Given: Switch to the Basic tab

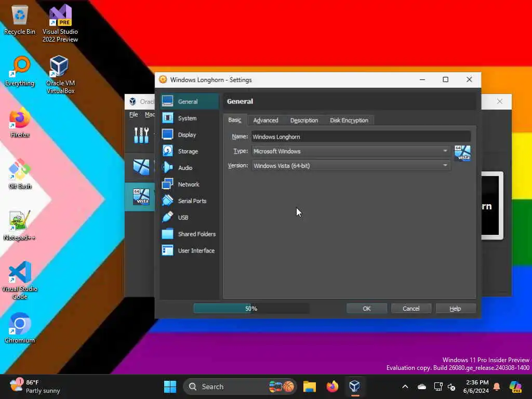Looking at the screenshot, I should [x=235, y=120].
